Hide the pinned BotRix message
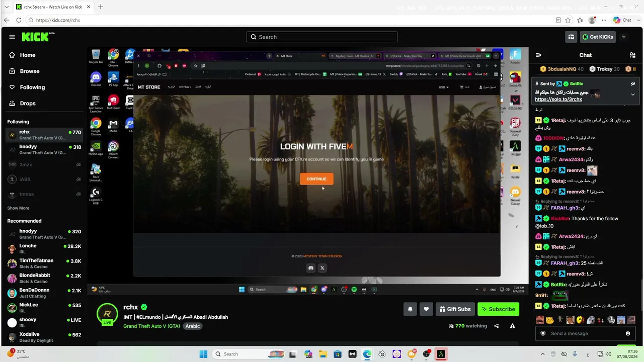Viewport: 644px width, 362px height. pyautogui.click(x=633, y=83)
